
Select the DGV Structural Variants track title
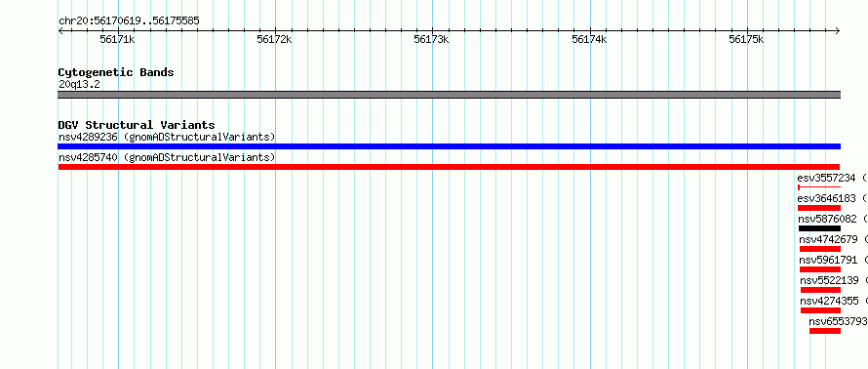[x=137, y=125]
